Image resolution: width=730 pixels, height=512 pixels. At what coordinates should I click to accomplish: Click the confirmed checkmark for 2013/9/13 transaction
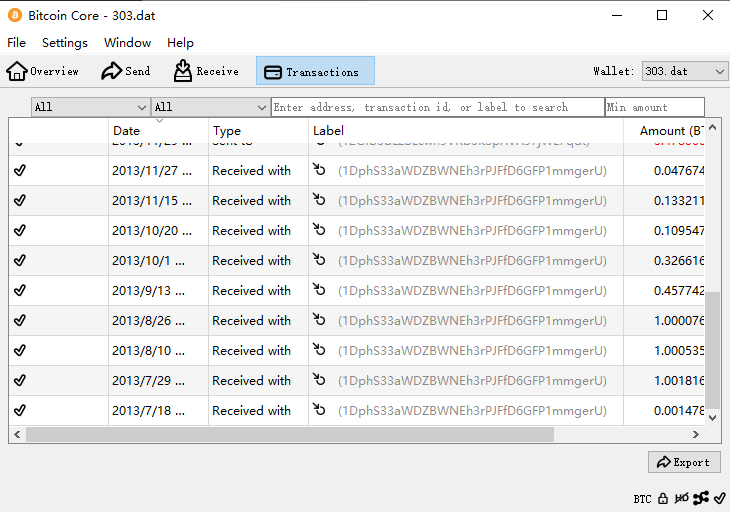pyautogui.click(x=20, y=290)
